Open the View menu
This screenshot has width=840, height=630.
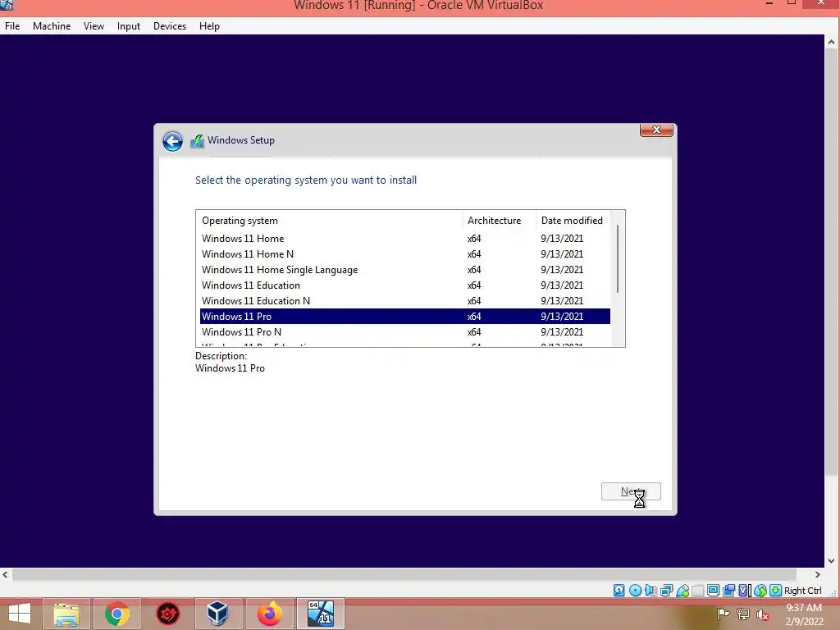click(x=94, y=25)
